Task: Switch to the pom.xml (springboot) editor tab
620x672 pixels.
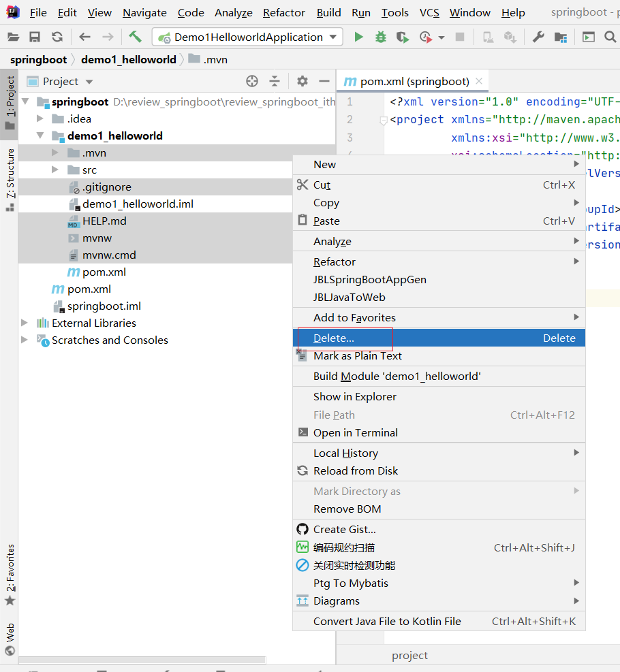Action: (x=414, y=81)
